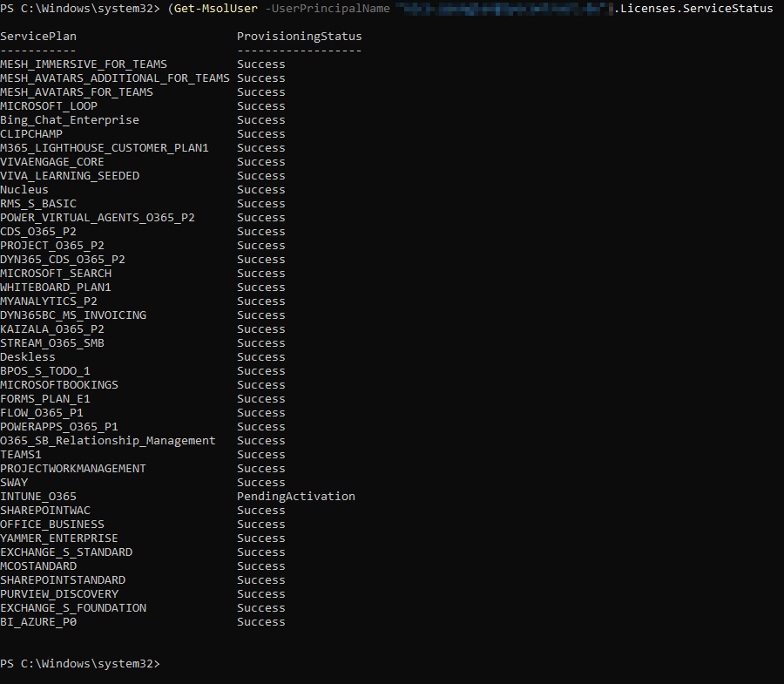Click Get-MsolUser command text
784x684 pixels.
click(x=216, y=9)
